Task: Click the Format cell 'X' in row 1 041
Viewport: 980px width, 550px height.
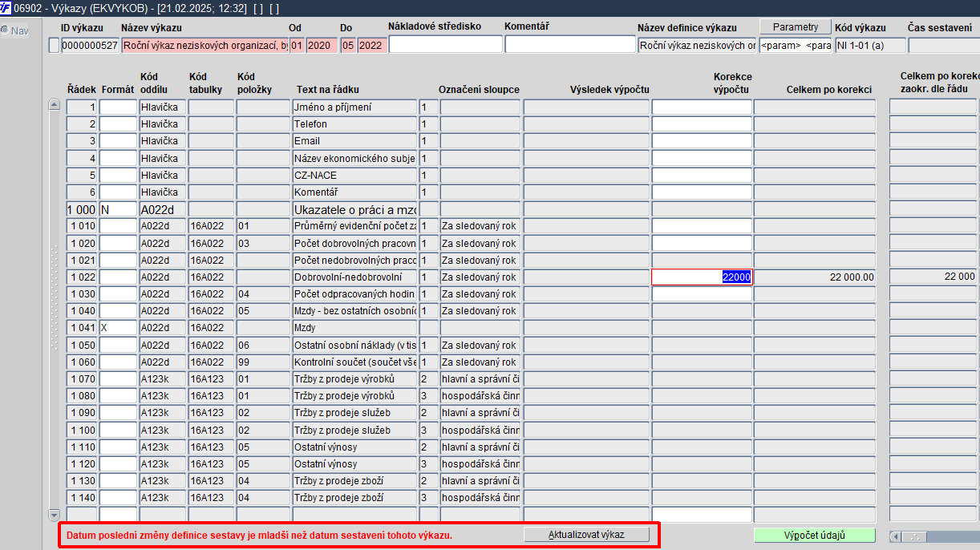Action: (118, 328)
